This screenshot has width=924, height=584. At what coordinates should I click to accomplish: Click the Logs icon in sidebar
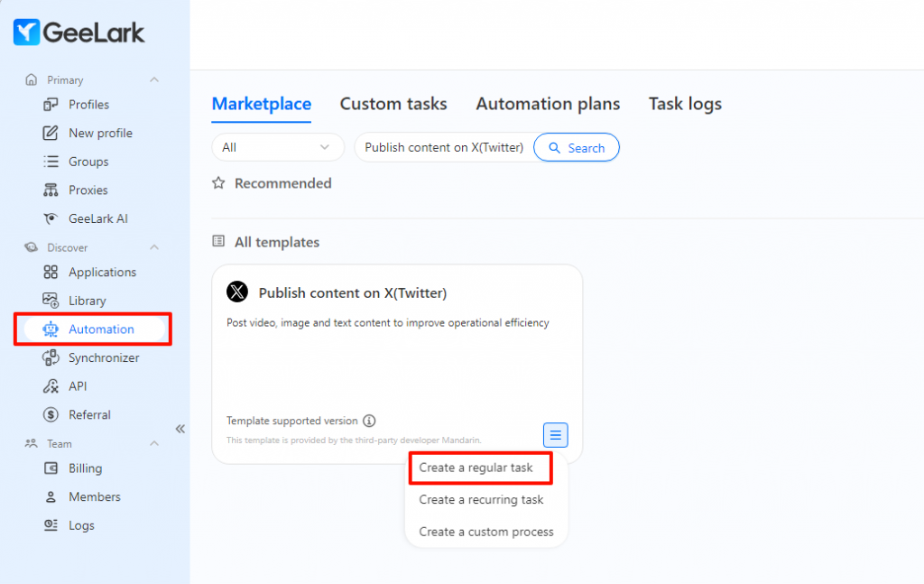tap(51, 525)
